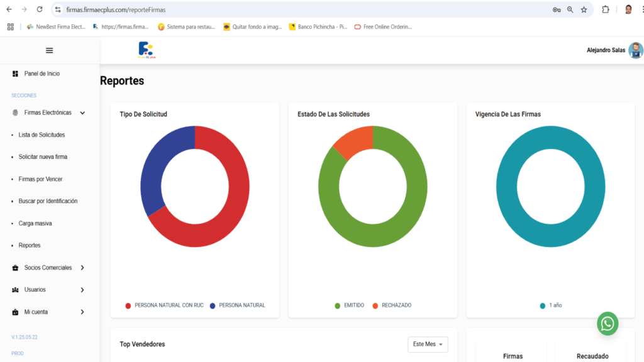
Task: Open Lista de Solicitudes menu item
Action: click(42, 135)
